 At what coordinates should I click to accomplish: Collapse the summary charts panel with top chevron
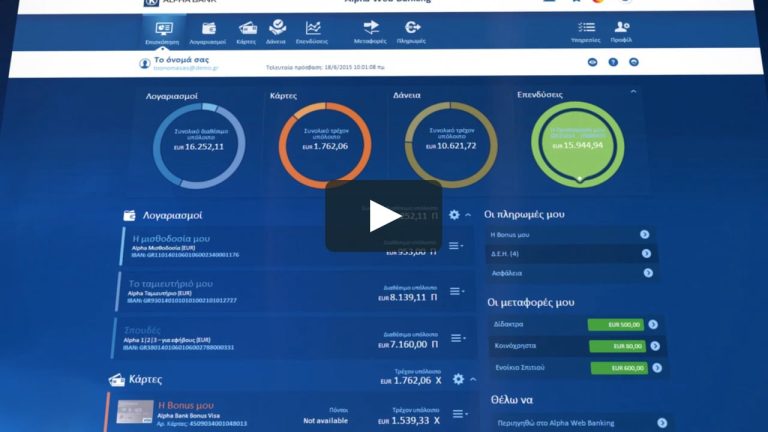(x=633, y=92)
